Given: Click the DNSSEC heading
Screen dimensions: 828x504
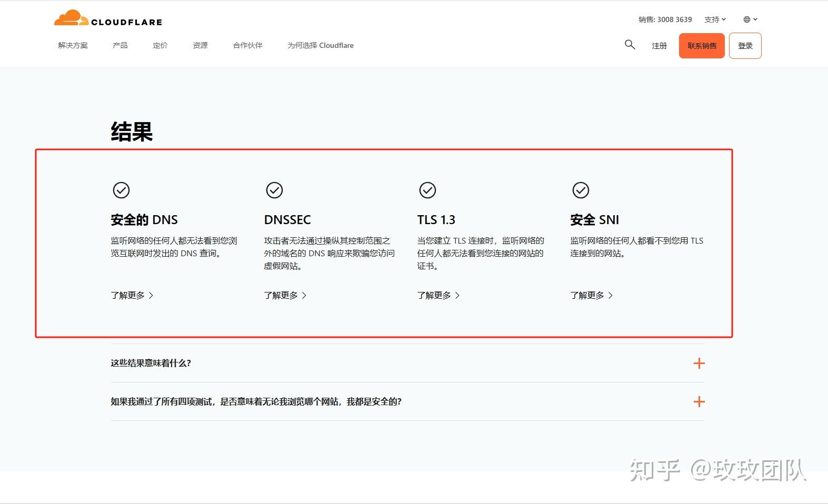Looking at the screenshot, I should (x=287, y=219).
